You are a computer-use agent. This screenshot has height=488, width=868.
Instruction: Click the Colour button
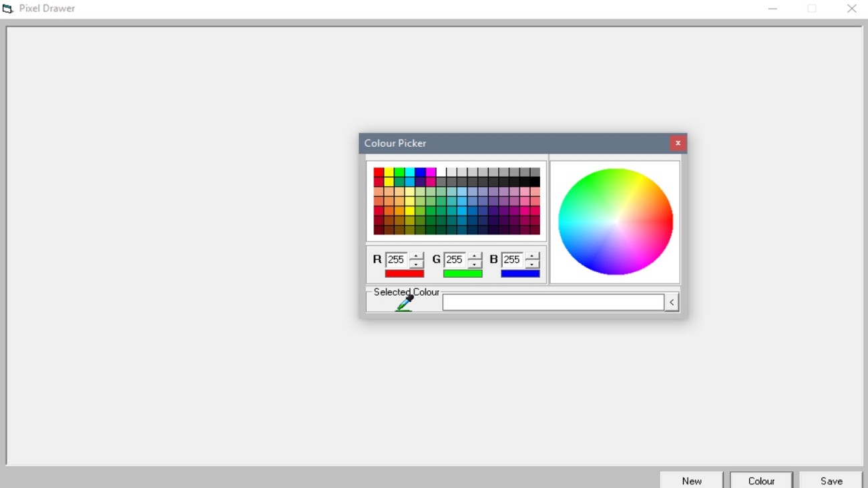pos(761,480)
